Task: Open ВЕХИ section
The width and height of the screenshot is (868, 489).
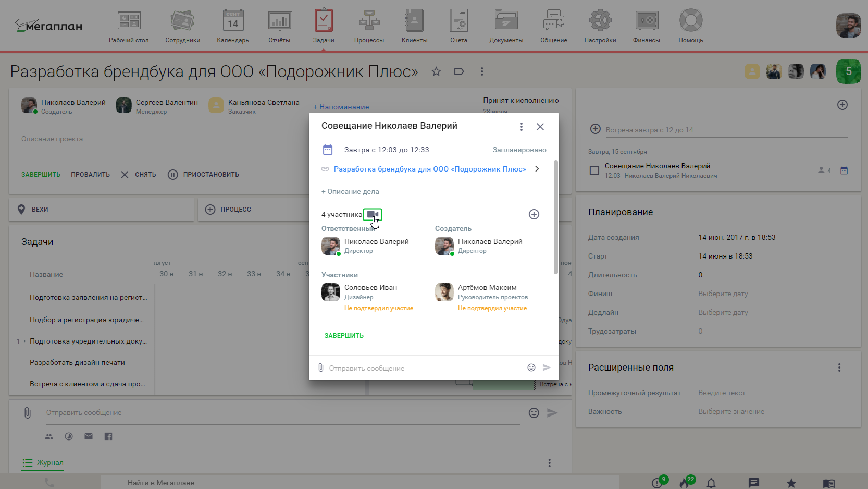Action: [101, 209]
